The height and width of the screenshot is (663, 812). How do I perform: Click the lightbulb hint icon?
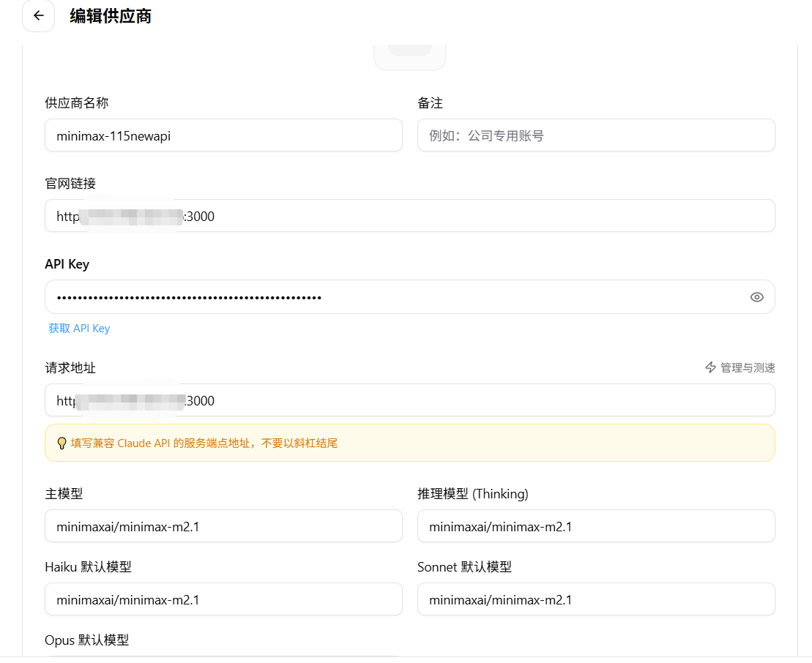coord(62,443)
